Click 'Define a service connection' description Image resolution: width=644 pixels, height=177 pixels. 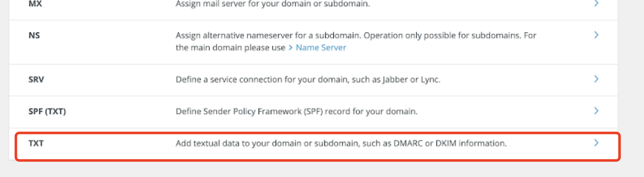pyautogui.click(x=308, y=79)
